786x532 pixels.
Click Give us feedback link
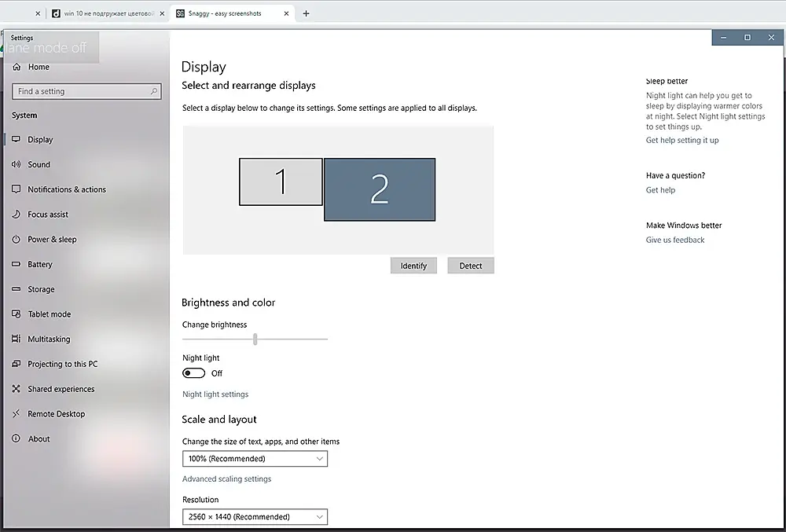pyautogui.click(x=674, y=240)
